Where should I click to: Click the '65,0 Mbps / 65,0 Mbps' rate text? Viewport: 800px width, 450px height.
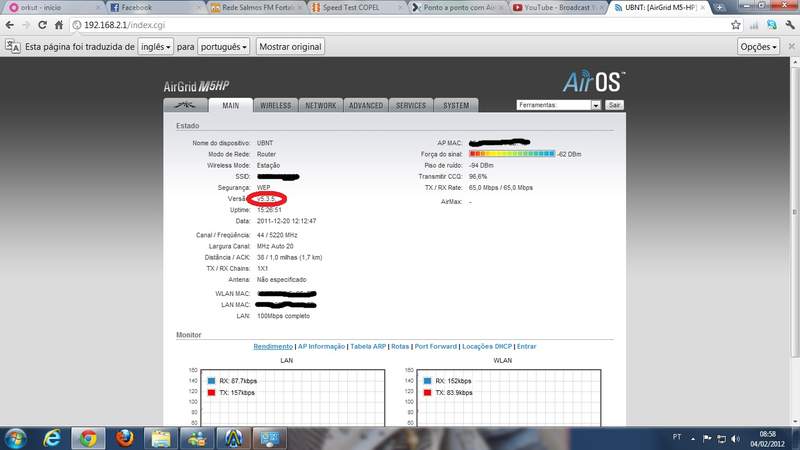click(501, 188)
